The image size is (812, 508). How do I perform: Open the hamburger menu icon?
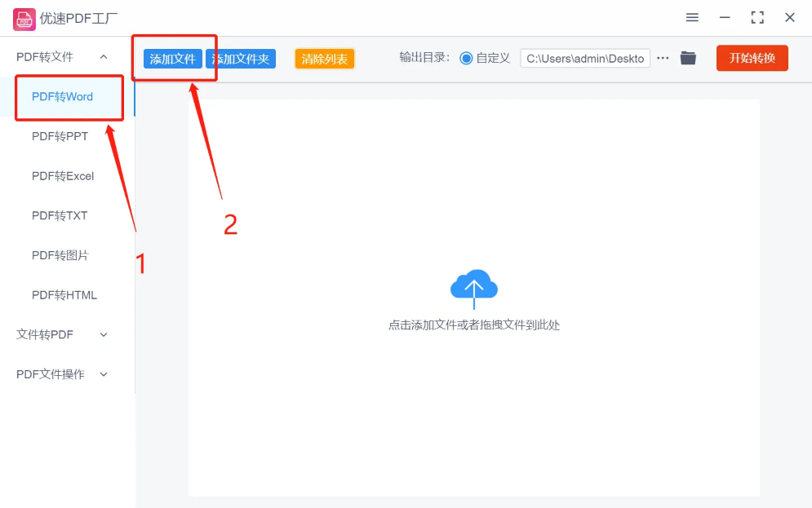692,18
